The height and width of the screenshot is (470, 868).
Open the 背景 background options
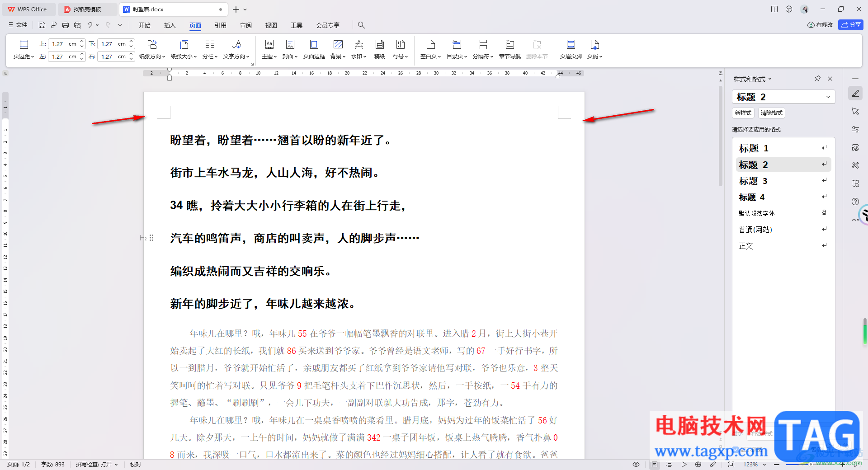(338, 49)
